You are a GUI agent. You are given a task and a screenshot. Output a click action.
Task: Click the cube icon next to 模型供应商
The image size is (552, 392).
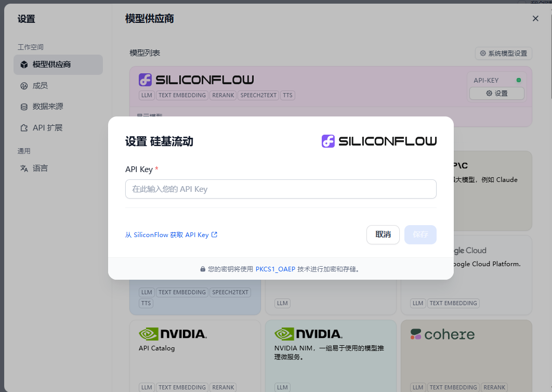[x=24, y=64]
